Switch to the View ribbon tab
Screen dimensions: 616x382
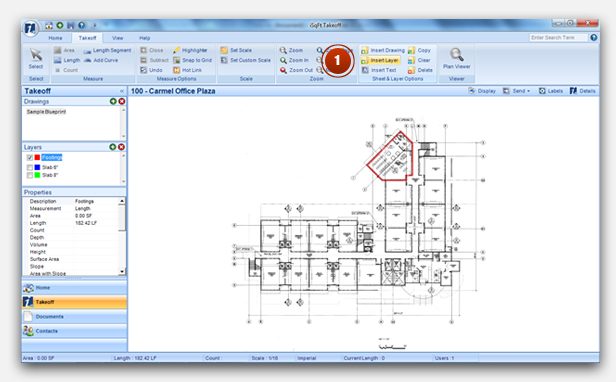(117, 38)
